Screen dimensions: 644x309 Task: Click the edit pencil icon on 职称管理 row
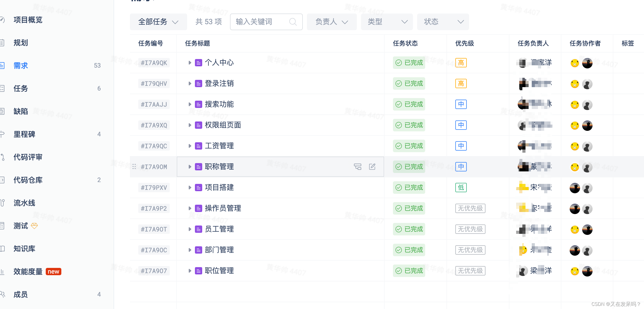click(x=372, y=166)
